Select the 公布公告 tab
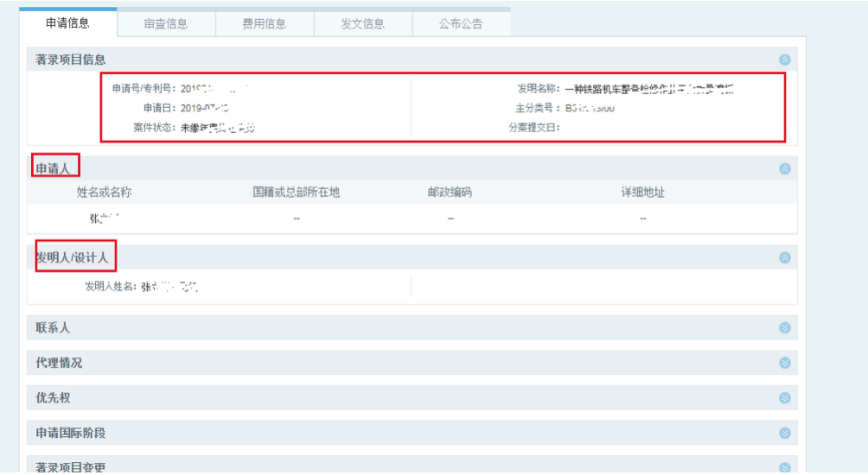 461,24
